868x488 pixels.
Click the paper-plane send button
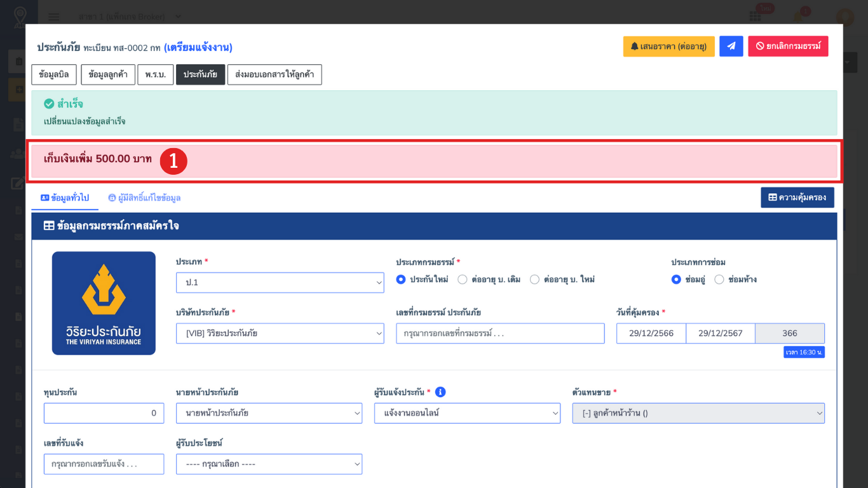[731, 46]
